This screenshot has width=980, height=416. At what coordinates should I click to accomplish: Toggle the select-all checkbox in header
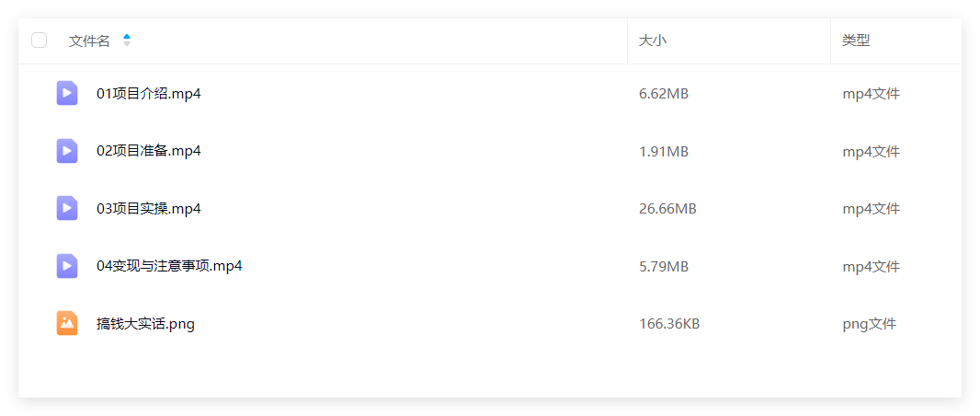pyautogui.click(x=39, y=40)
